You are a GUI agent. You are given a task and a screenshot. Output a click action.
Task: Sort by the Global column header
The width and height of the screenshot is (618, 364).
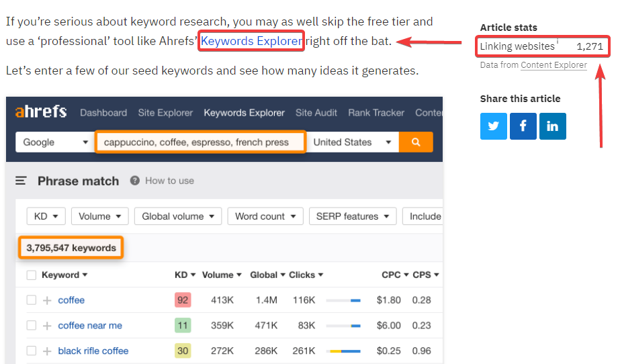(267, 275)
